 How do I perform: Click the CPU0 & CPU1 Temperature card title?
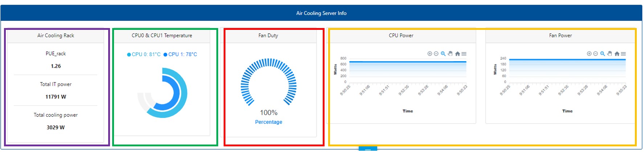[162, 35]
